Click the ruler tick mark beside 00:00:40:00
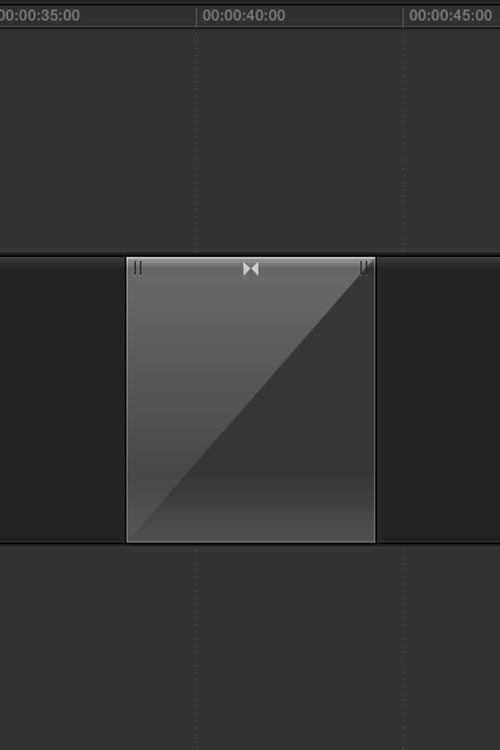The width and height of the screenshot is (500, 750). pyautogui.click(x=196, y=17)
